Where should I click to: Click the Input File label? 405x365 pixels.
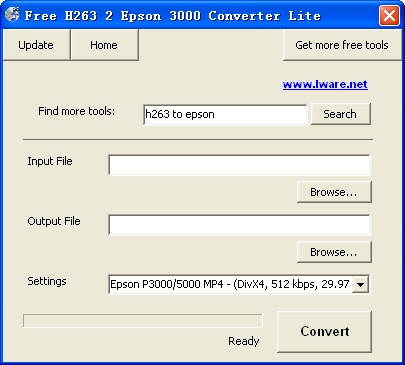pos(50,161)
